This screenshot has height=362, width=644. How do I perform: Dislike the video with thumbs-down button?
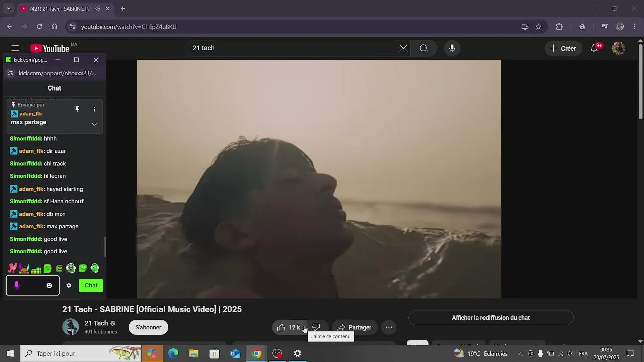pos(316,327)
